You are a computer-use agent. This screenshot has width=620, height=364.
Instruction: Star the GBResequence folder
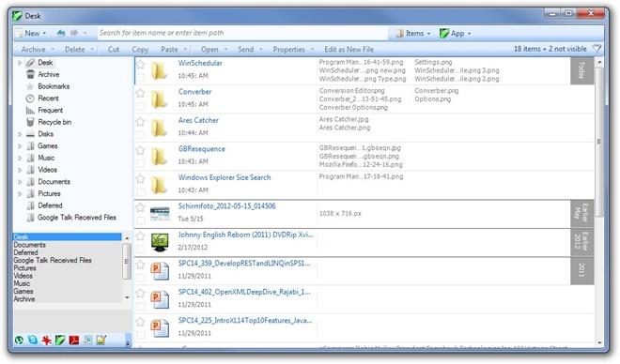140,150
